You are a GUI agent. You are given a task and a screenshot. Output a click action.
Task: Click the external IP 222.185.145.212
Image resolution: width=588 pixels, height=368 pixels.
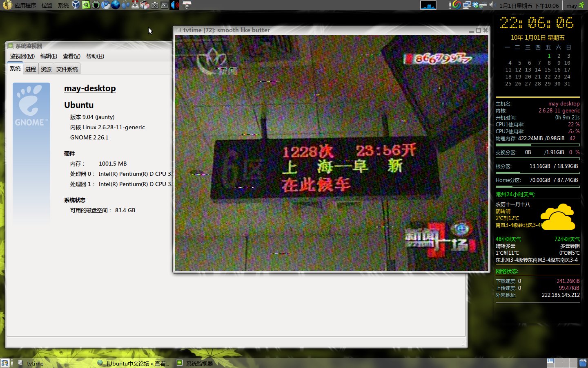point(561,295)
